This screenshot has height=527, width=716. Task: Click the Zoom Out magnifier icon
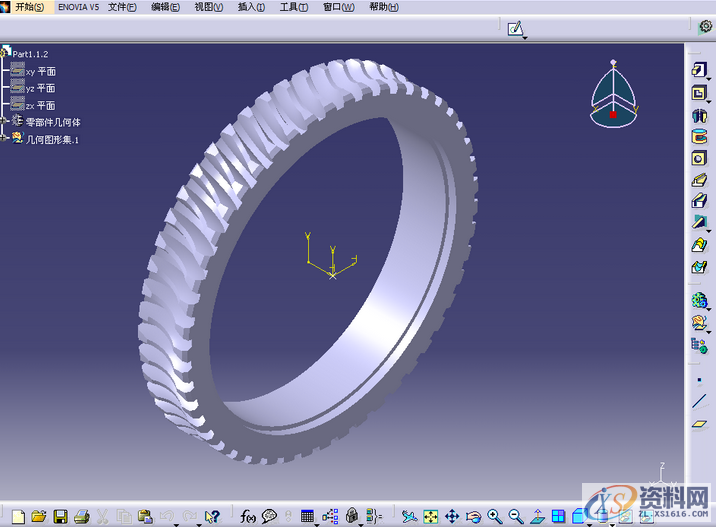pyautogui.click(x=515, y=516)
